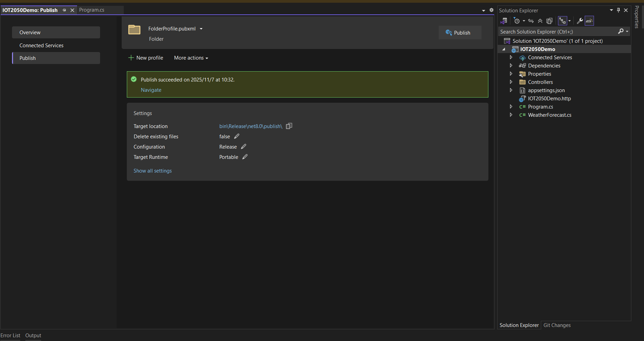This screenshot has height=341, width=644.
Task: Open the More actions dropdown
Action: point(191,58)
